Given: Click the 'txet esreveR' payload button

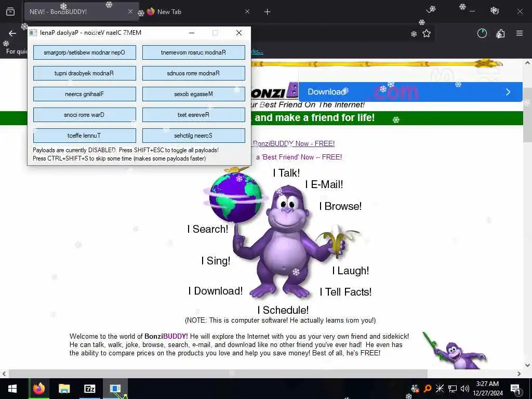Looking at the screenshot, I should tap(194, 115).
